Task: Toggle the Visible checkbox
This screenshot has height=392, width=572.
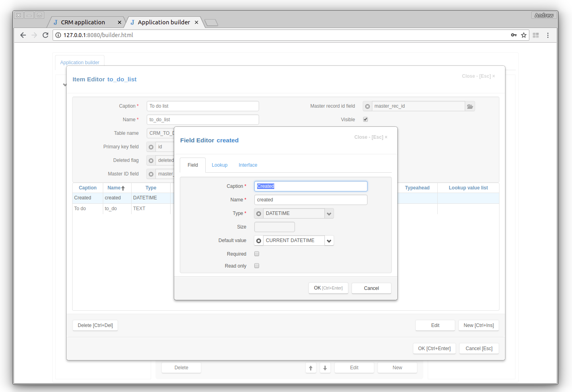Action: [x=366, y=119]
